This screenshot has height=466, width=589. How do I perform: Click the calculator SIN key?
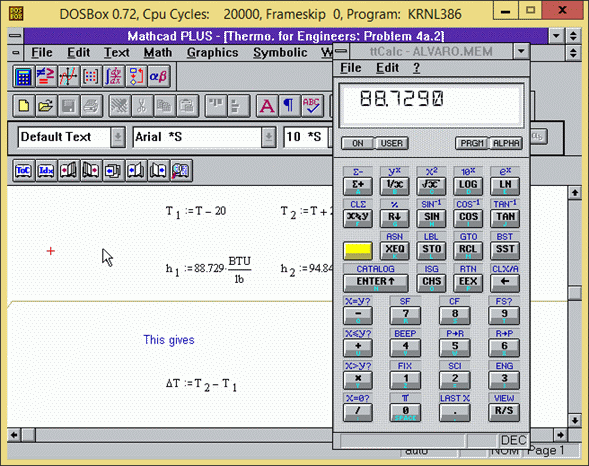pyautogui.click(x=431, y=218)
